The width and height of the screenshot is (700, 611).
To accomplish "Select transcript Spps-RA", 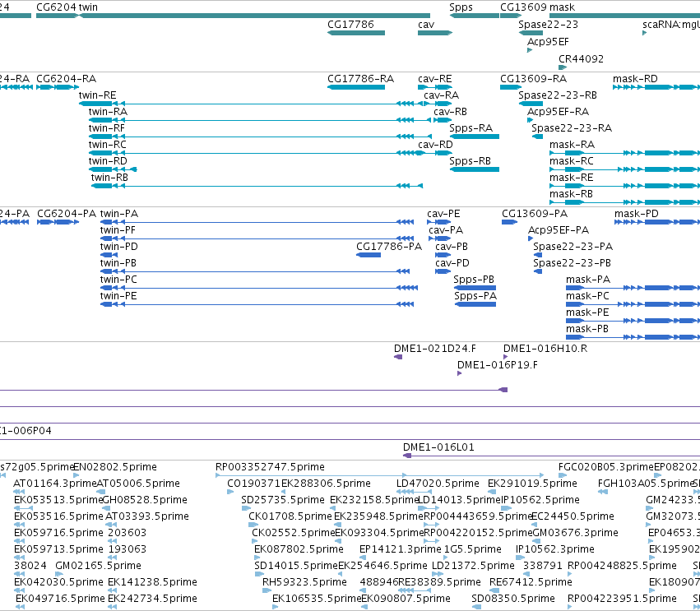I will click(x=471, y=128).
